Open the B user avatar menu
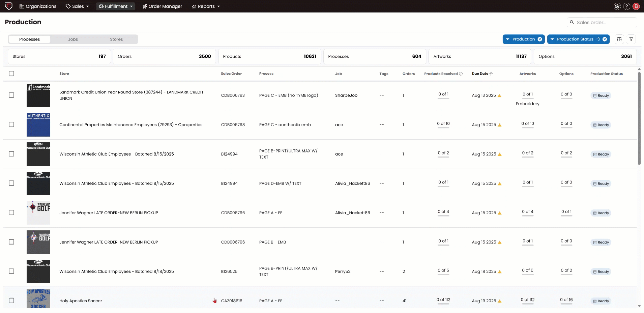The image size is (644, 313). tap(636, 6)
